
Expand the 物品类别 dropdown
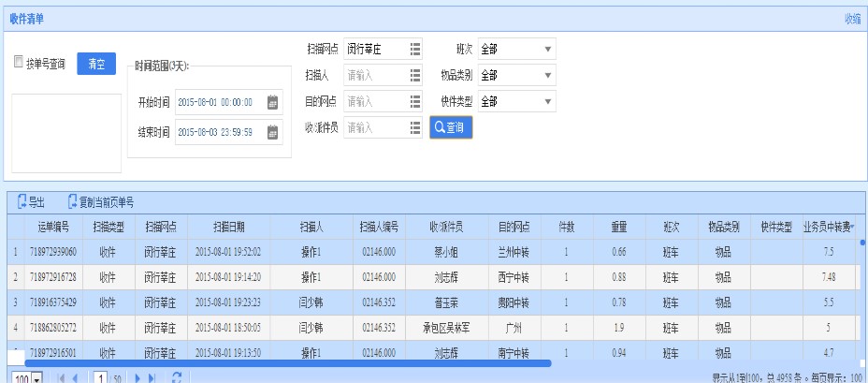(x=547, y=75)
